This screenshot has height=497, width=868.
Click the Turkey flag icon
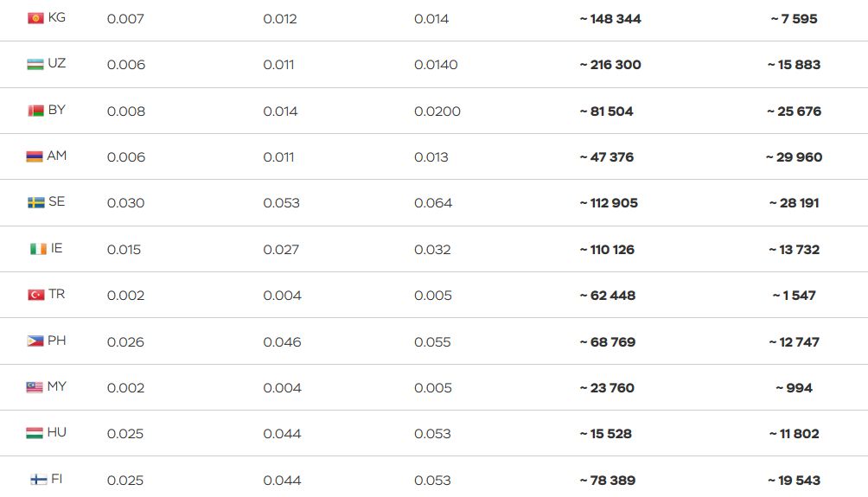[36, 295]
